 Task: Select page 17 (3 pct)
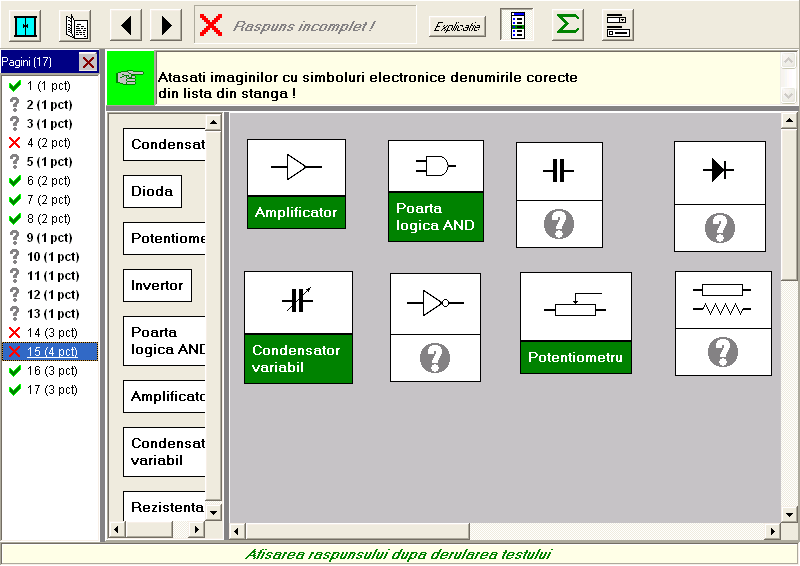[52, 390]
